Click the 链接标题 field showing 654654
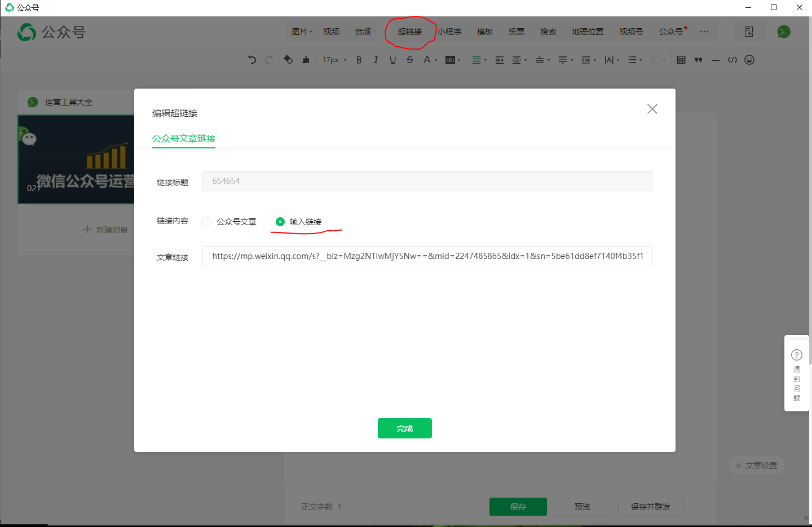 tap(427, 181)
